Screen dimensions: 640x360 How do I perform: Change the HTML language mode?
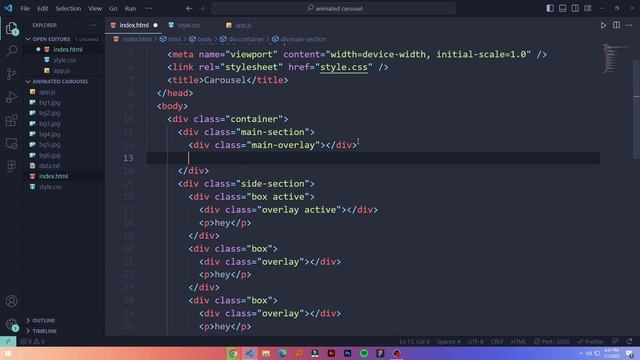(518, 341)
